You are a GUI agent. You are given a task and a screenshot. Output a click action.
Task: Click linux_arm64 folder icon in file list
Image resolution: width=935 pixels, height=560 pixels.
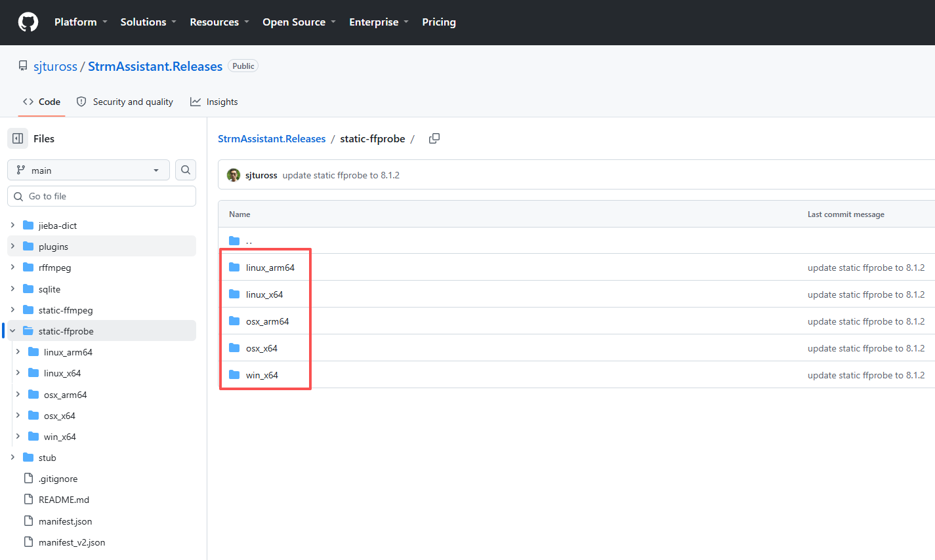pyautogui.click(x=234, y=268)
